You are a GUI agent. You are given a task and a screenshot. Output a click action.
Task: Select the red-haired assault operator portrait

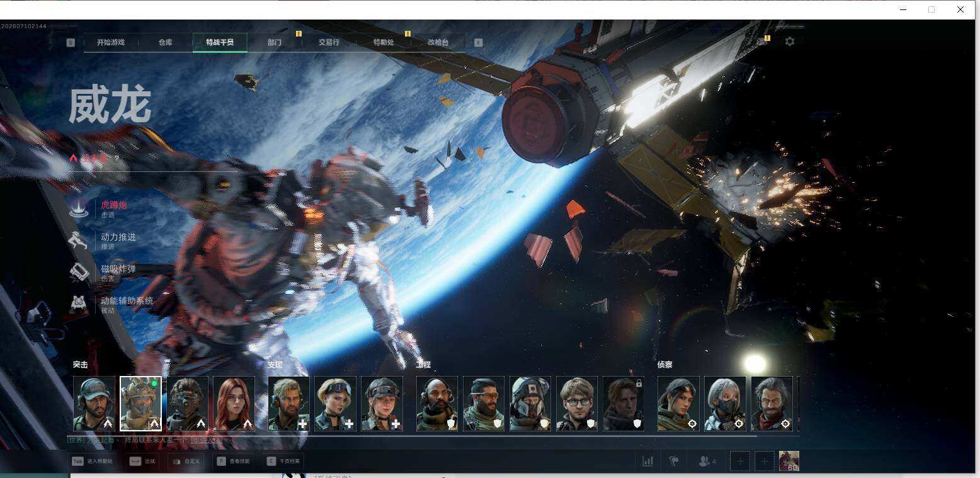(234, 403)
